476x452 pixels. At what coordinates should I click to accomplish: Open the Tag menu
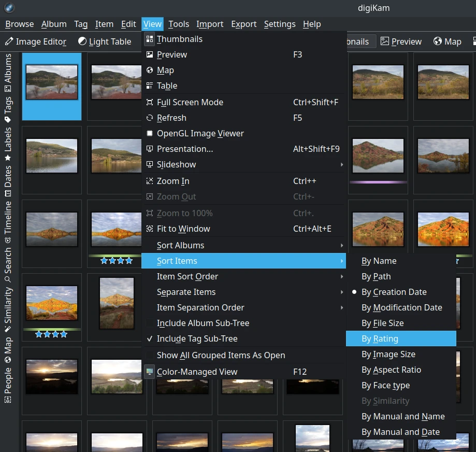(81, 24)
